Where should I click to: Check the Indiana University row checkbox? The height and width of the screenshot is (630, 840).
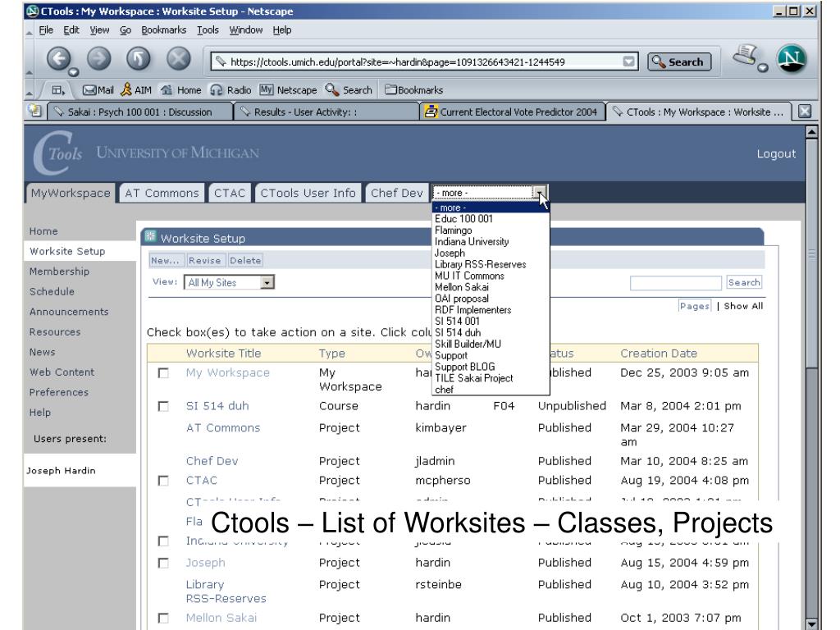163,541
